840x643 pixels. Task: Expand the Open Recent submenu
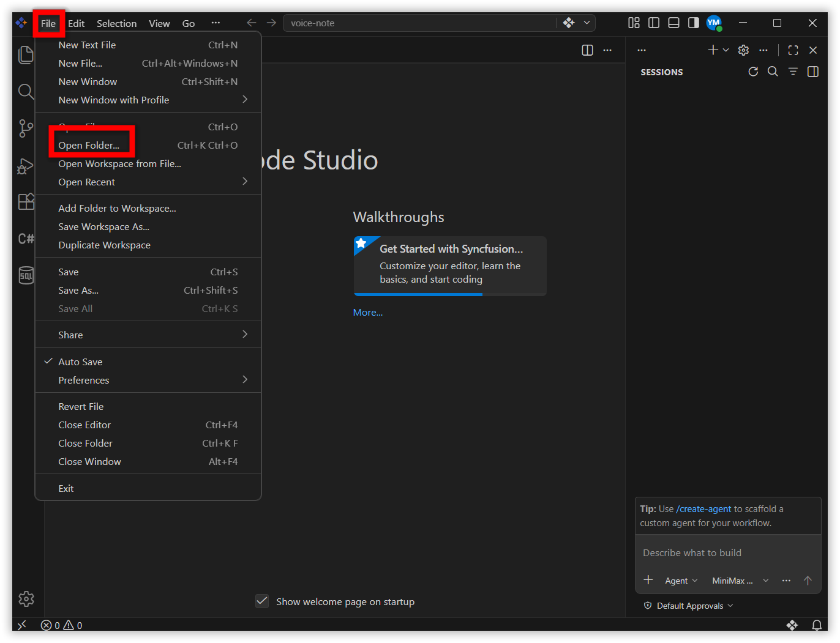pyautogui.click(x=148, y=182)
